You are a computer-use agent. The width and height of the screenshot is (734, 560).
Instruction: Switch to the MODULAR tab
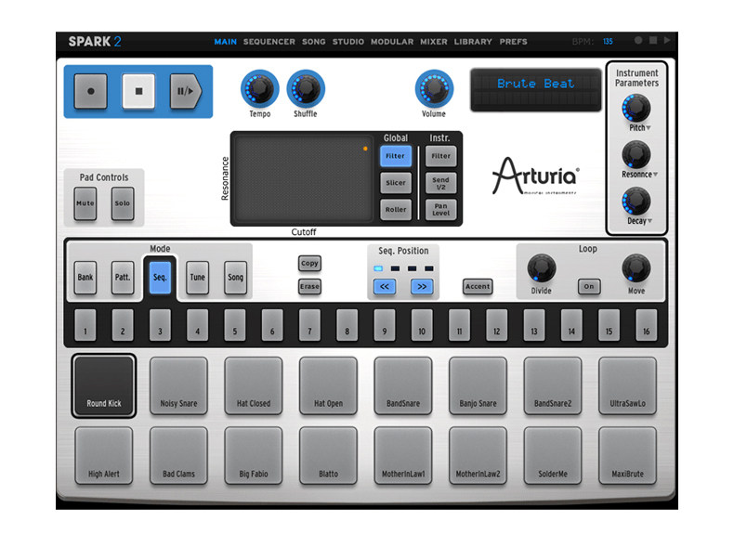coord(392,42)
